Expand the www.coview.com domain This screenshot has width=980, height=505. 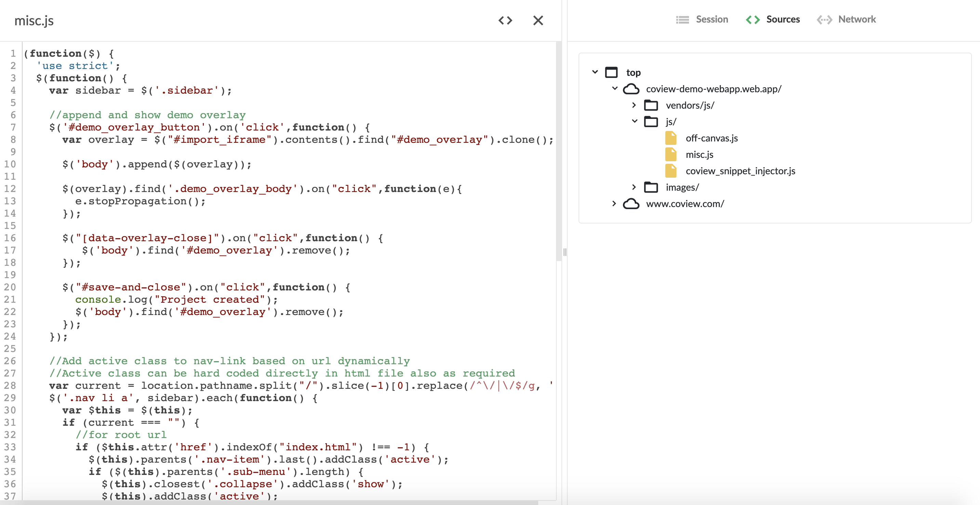[x=614, y=203]
